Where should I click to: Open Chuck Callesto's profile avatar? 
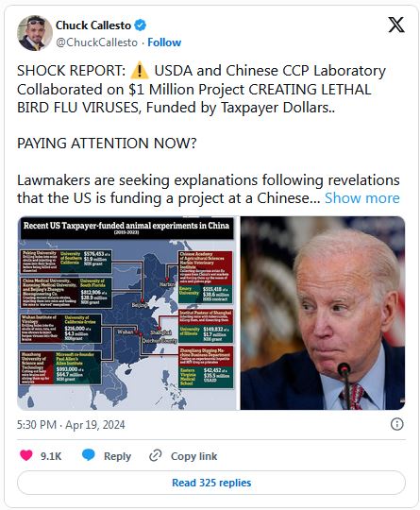point(35,33)
